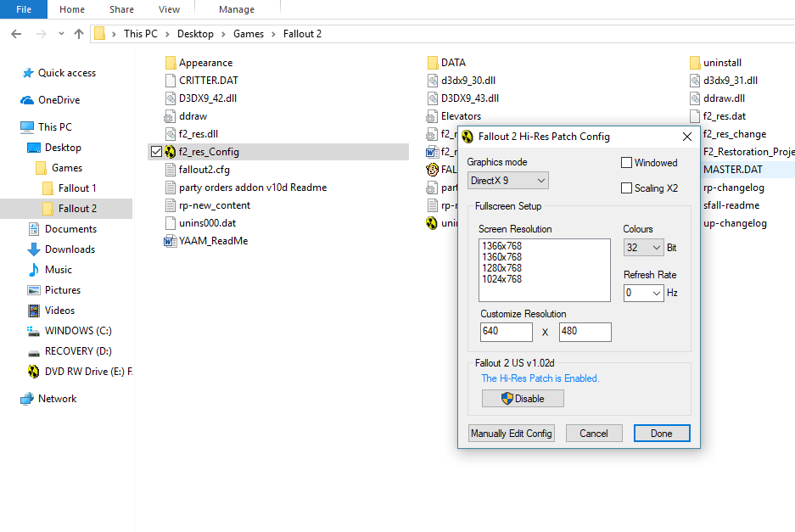795x532 pixels.
Task: Expand the Desktop breadcrumb chevron
Action: (223, 34)
